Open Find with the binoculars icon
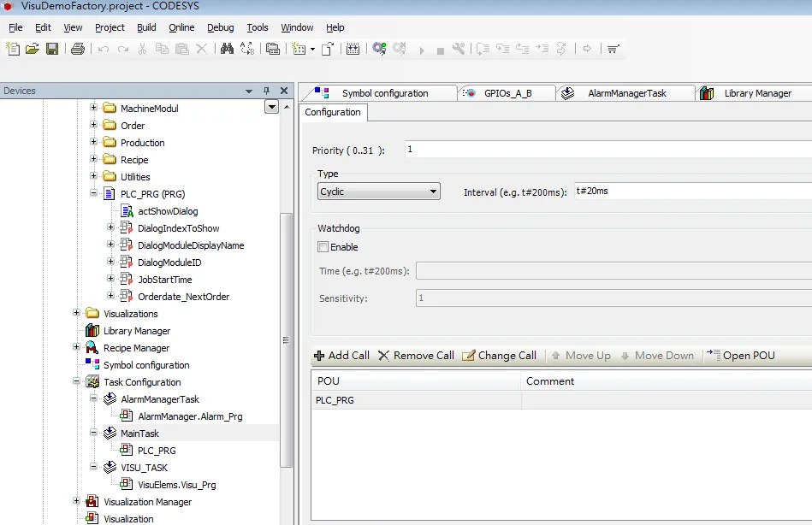The height and width of the screenshot is (525, 812). [x=227, y=50]
